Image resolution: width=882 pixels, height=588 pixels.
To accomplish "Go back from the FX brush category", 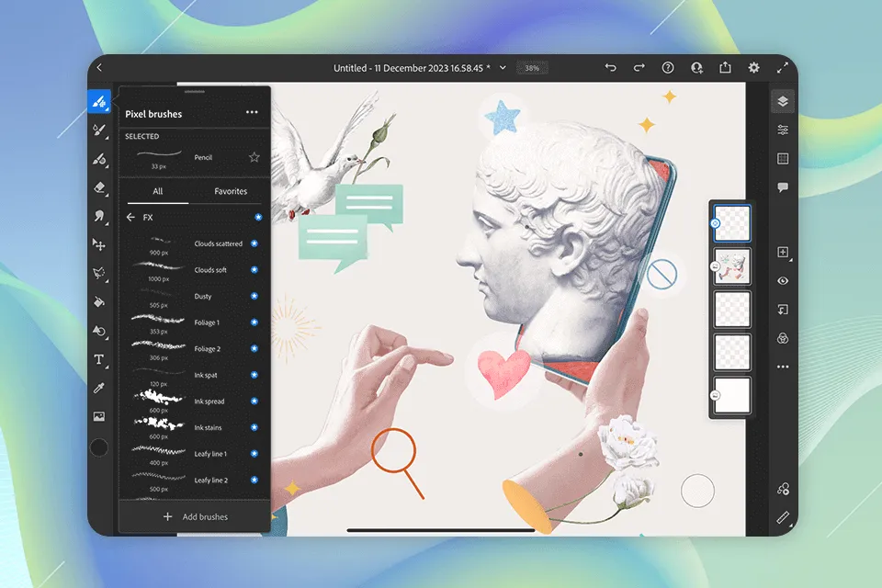I will (x=130, y=218).
